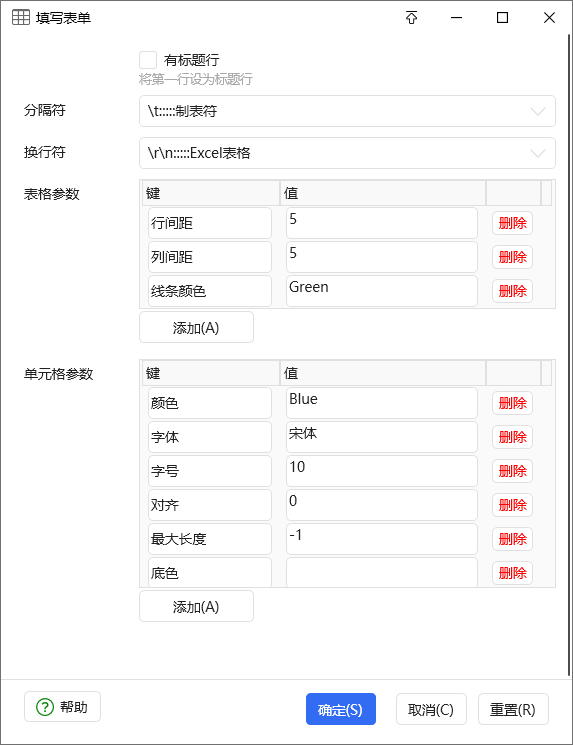Select the 值 column header in 单元格参数
This screenshot has height=745, width=573.
coord(382,373)
